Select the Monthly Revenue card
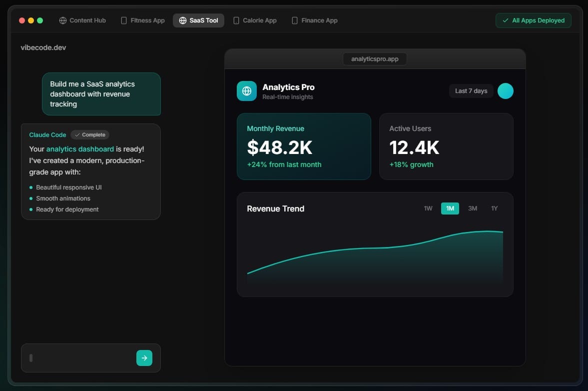The height and width of the screenshot is (391, 588). click(304, 146)
